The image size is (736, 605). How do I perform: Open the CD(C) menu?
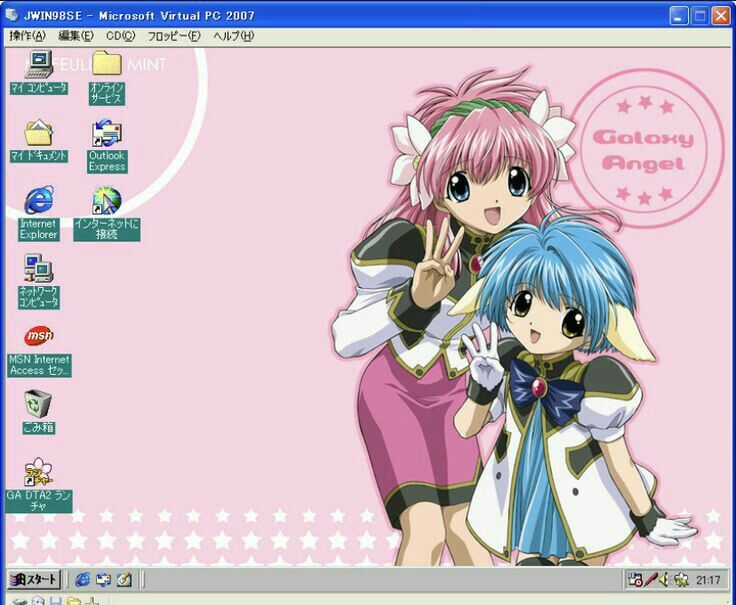120,36
